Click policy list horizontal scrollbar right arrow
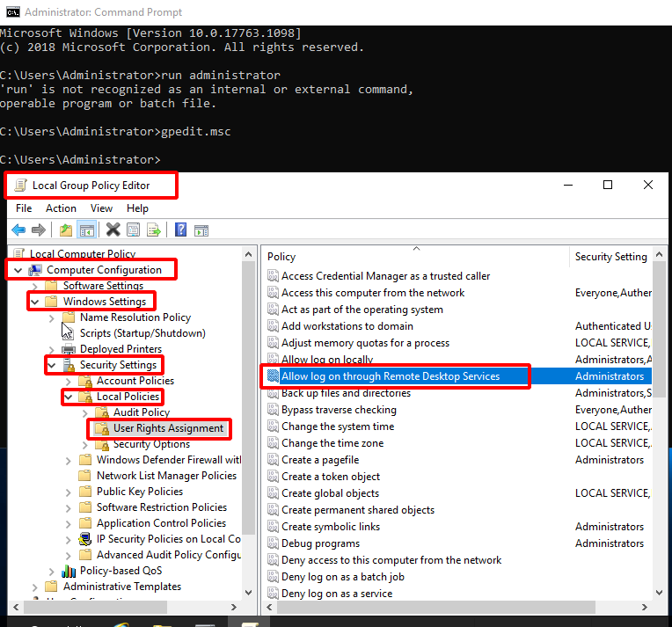The image size is (672, 627). point(644,607)
